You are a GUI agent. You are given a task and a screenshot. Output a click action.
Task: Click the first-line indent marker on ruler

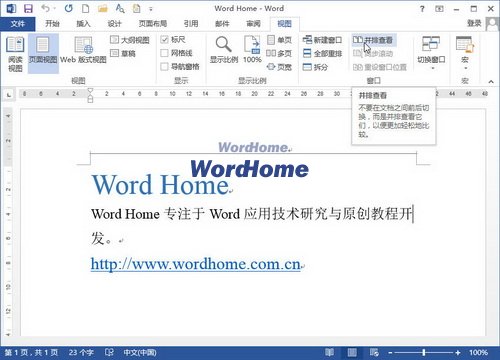[x=90, y=90]
